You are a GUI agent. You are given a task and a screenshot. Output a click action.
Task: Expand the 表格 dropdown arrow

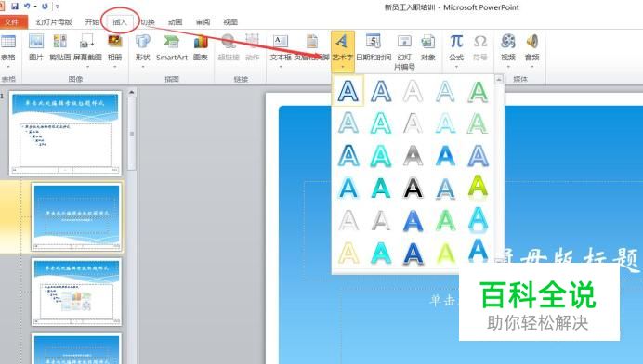[x=8, y=67]
